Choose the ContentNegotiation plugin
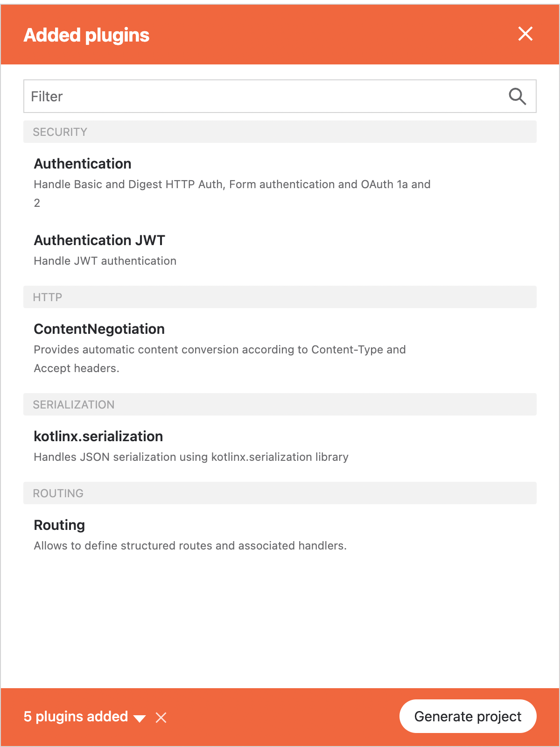This screenshot has width=560, height=747. [99, 329]
